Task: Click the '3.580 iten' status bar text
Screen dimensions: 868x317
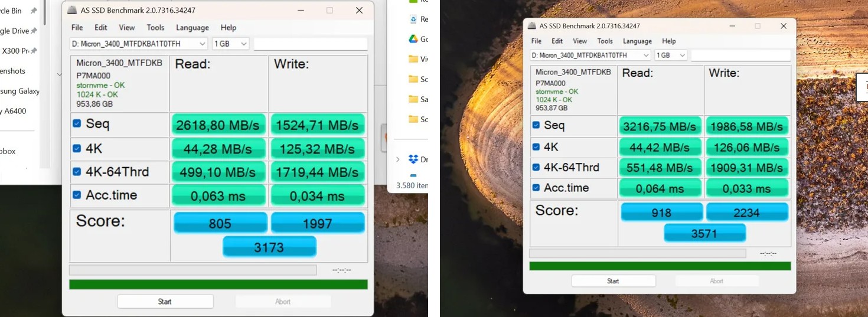Action: pyautogui.click(x=412, y=185)
